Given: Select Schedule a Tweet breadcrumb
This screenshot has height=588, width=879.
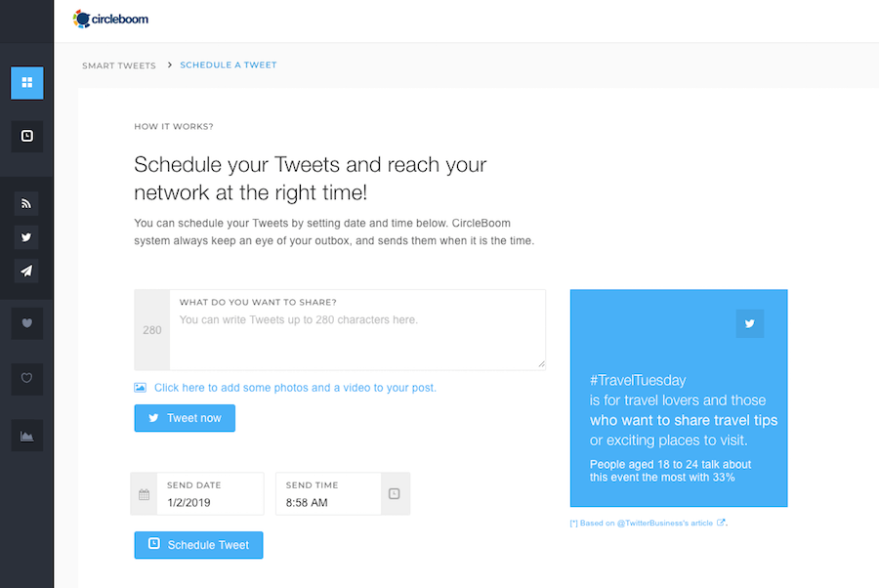Looking at the screenshot, I should tap(229, 65).
